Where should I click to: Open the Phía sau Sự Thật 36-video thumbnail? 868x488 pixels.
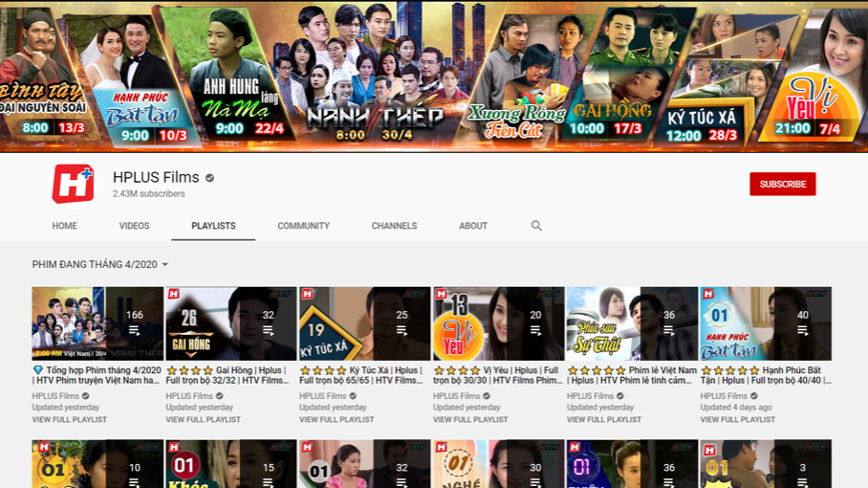tap(632, 323)
